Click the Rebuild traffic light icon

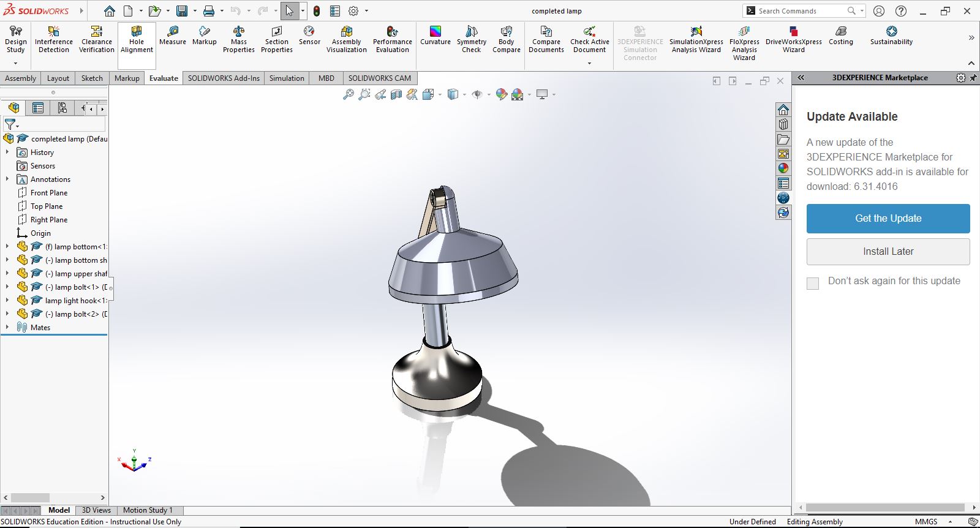point(317,11)
